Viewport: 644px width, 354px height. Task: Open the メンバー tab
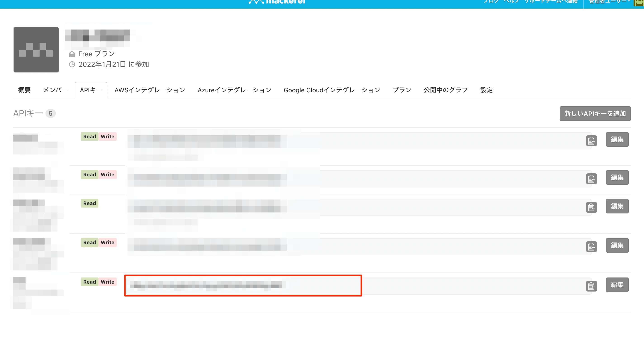pyautogui.click(x=55, y=90)
